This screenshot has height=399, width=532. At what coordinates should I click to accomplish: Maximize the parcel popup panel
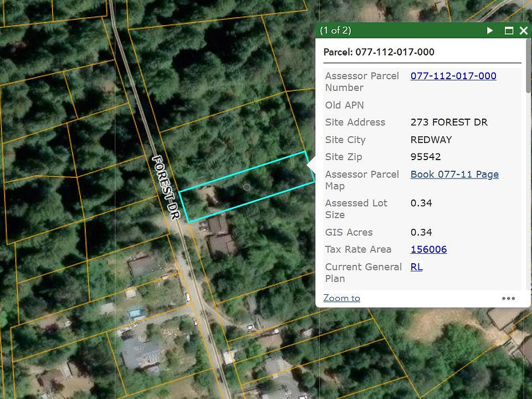(509, 31)
